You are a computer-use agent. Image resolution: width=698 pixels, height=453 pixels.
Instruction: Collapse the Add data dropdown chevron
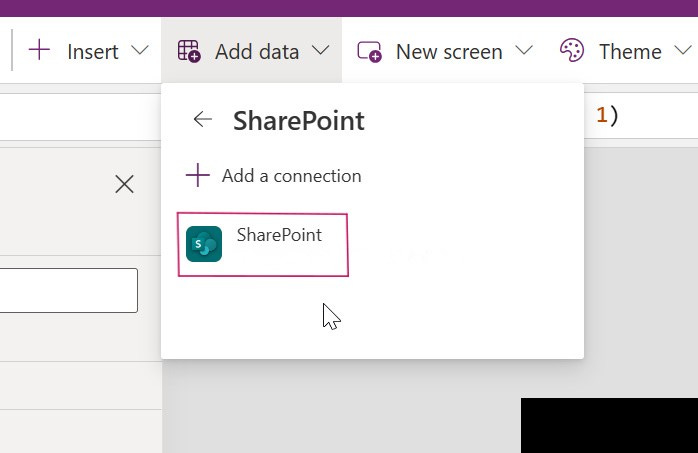coord(321,50)
